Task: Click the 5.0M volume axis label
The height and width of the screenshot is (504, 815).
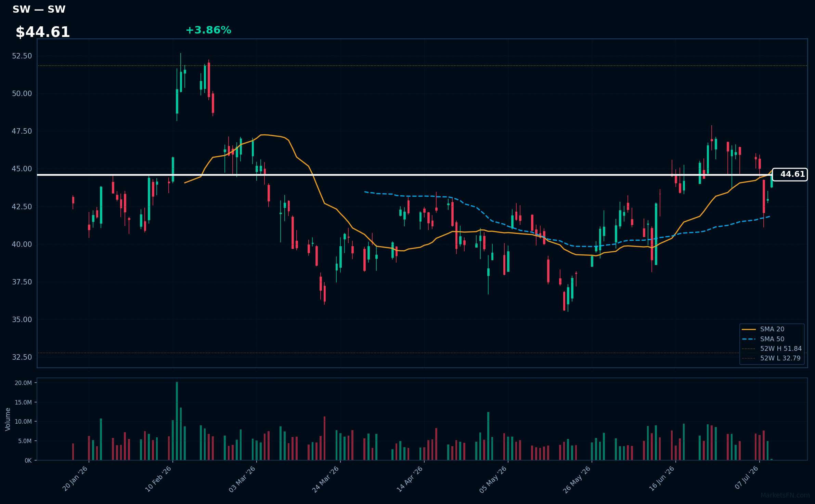Action: click(x=25, y=441)
